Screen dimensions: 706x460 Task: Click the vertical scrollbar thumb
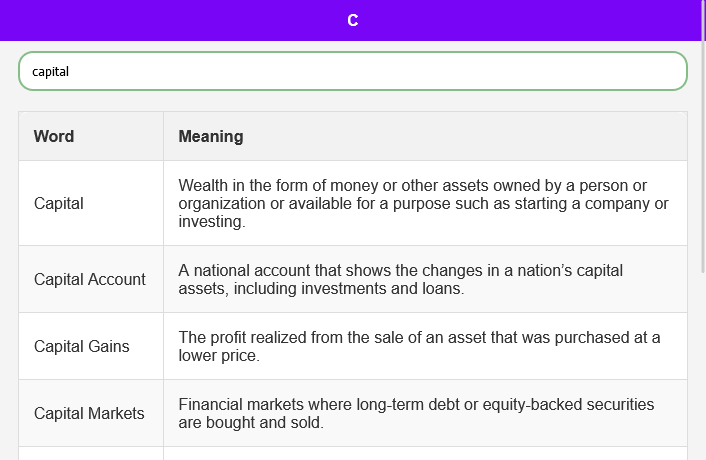click(701, 150)
